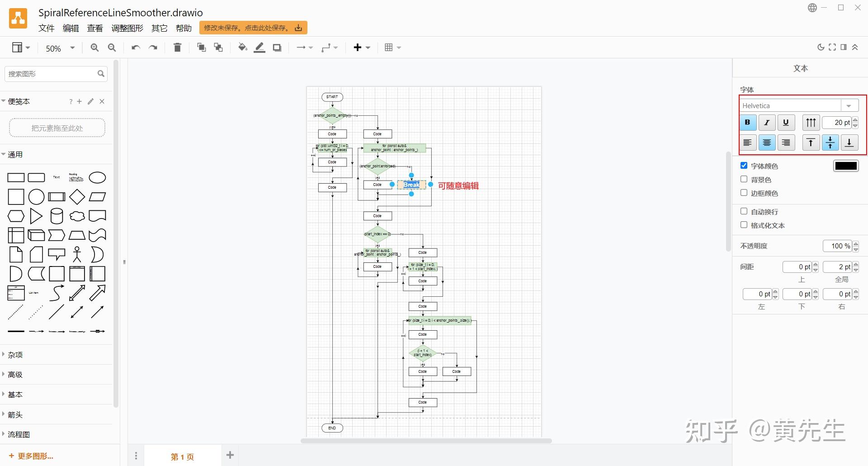Open the Helvetica font dropdown
Screen dimensions: 868x466
(799, 105)
